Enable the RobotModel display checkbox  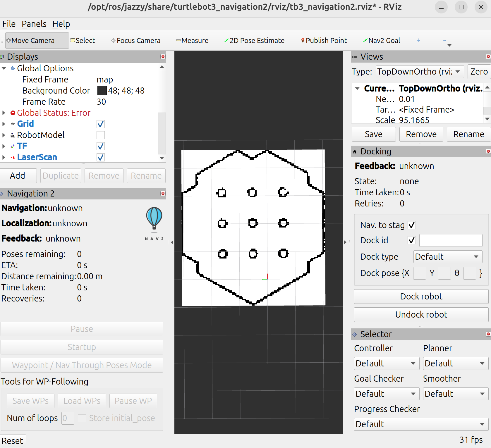coord(101,135)
